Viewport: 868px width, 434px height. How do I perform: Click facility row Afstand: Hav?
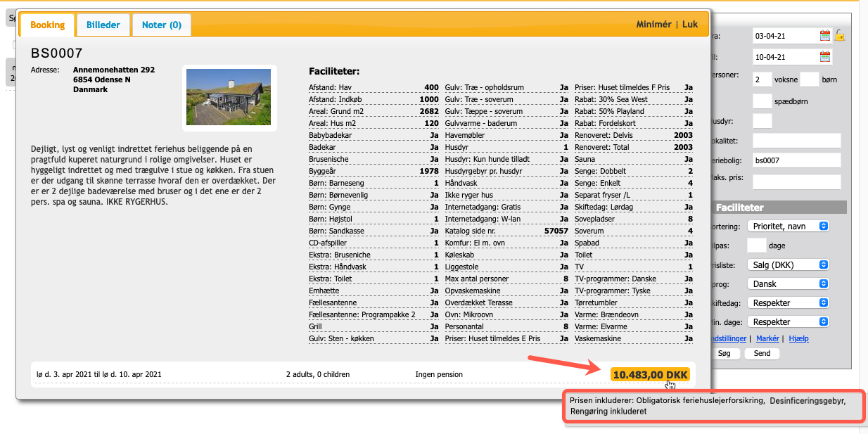(374, 87)
